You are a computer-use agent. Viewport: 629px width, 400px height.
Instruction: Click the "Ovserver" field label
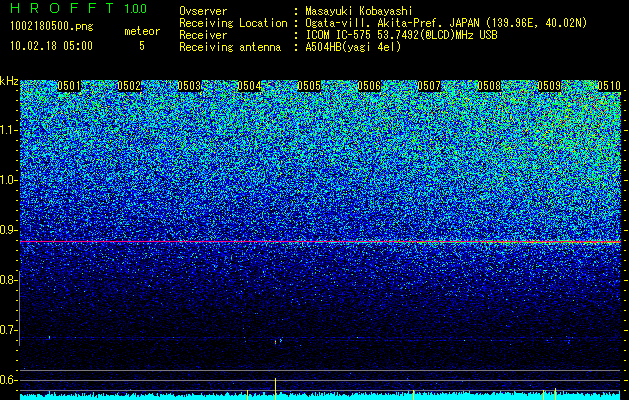(203, 11)
